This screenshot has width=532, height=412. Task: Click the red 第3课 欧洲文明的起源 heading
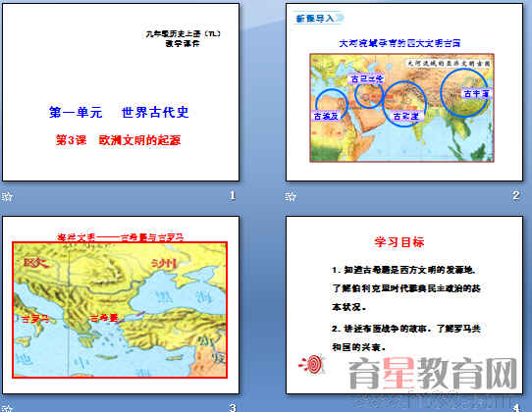point(118,139)
